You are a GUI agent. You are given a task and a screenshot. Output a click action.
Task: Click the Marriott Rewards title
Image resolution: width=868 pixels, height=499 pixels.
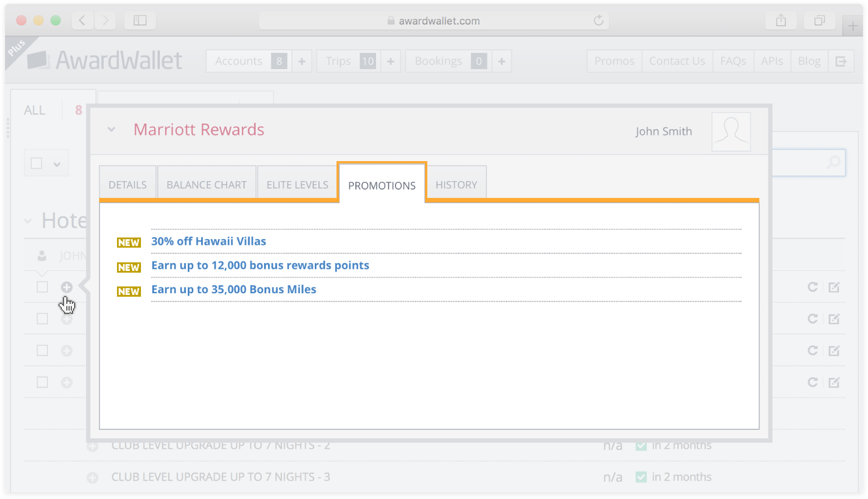[x=199, y=129]
